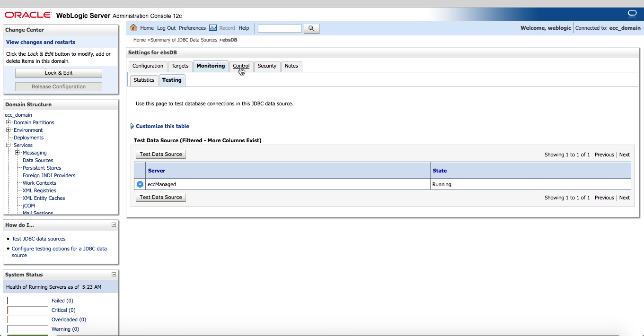
Task: Expand the Environment tree node
Action: click(x=9, y=130)
